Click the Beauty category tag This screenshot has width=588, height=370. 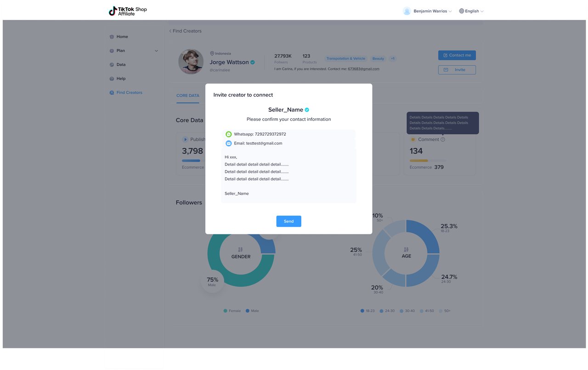[x=378, y=58]
